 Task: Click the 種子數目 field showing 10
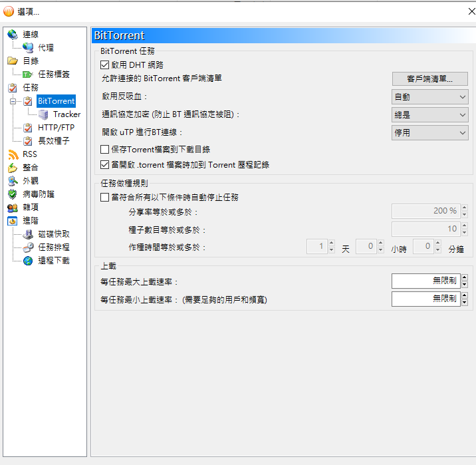[426, 229]
